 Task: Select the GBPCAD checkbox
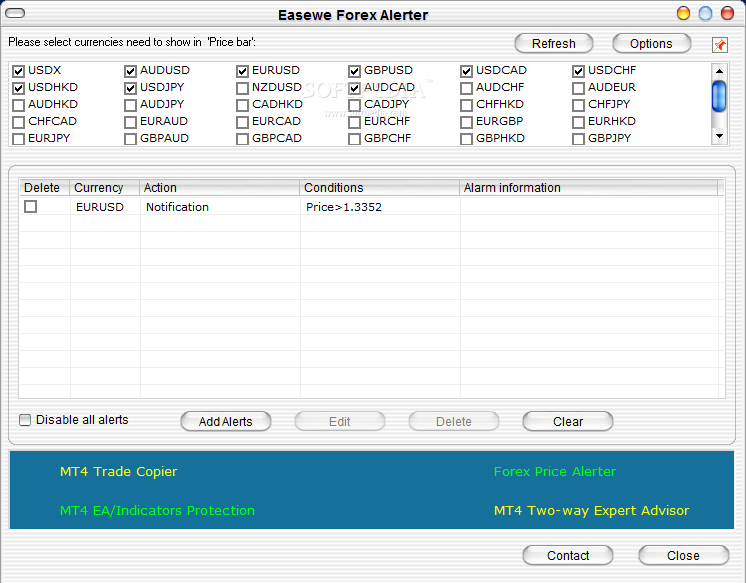(242, 139)
